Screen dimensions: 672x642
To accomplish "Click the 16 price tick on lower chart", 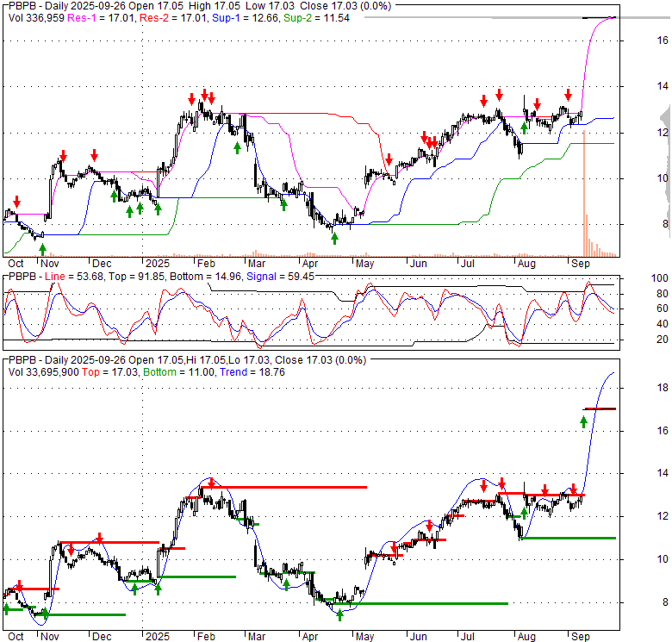I will [663, 431].
